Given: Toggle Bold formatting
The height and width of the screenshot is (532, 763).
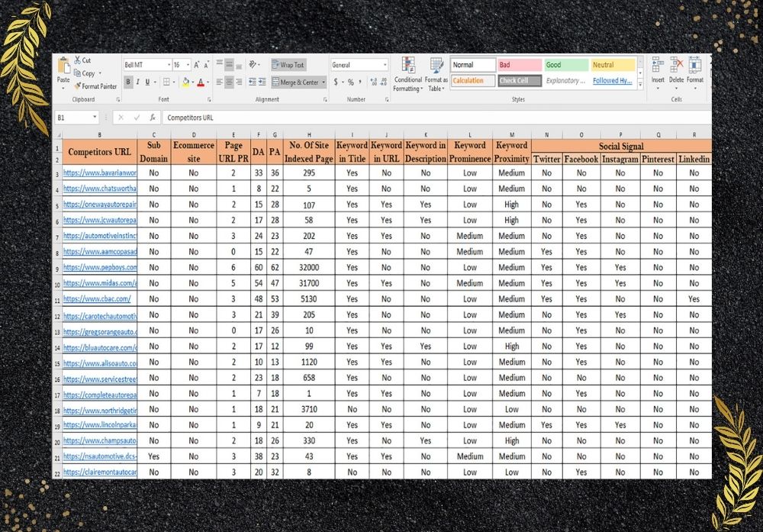Looking at the screenshot, I should click(x=129, y=82).
